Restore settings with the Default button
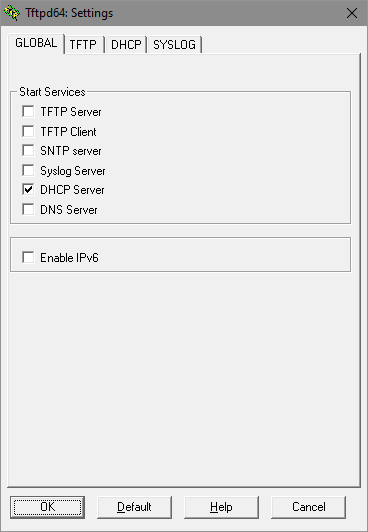368x532 pixels. (x=134, y=507)
